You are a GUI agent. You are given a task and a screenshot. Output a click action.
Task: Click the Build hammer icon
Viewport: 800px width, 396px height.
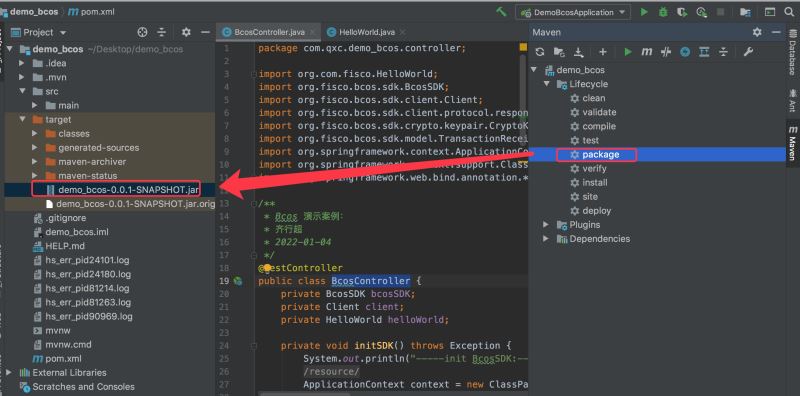[502, 12]
